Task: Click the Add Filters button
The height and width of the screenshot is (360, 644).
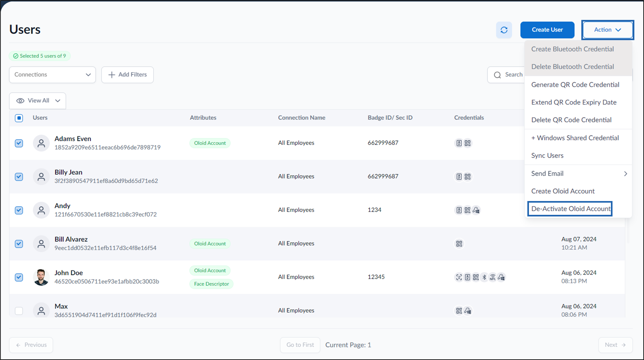Action: pos(128,75)
